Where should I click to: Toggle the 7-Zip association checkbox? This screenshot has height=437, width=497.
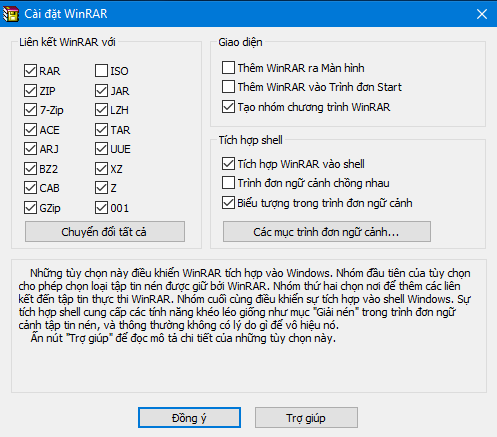coord(30,110)
